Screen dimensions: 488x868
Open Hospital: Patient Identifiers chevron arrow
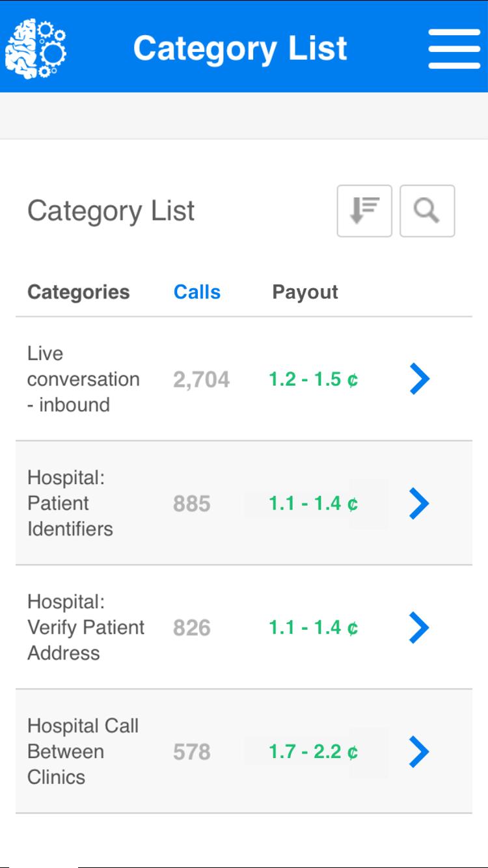point(420,504)
